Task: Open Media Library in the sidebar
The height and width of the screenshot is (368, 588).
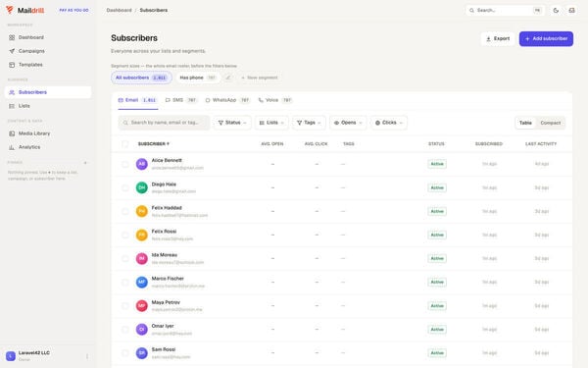Action: 48,133
